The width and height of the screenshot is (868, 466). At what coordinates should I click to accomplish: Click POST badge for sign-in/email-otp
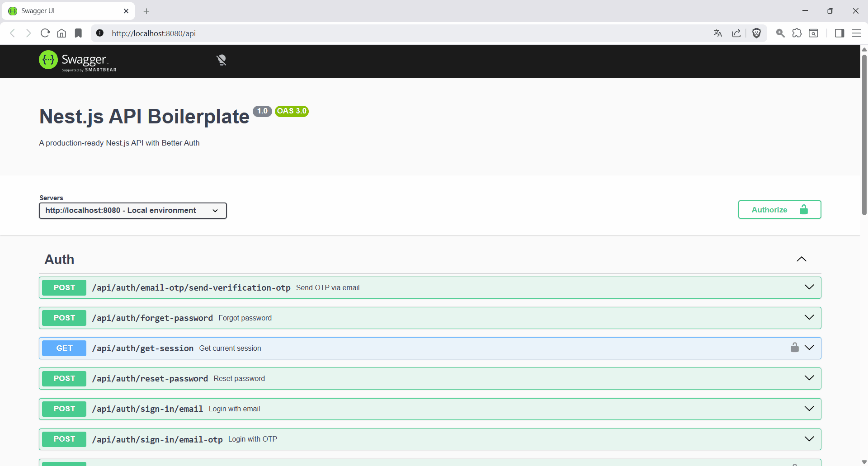click(64, 439)
